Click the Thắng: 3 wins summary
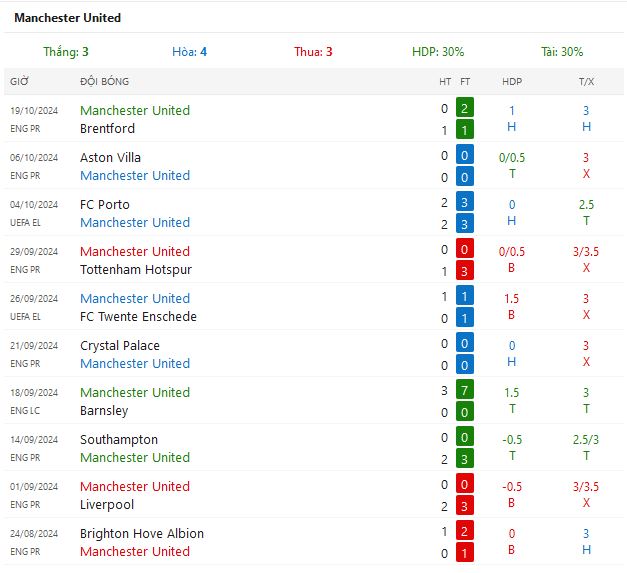 click(66, 52)
